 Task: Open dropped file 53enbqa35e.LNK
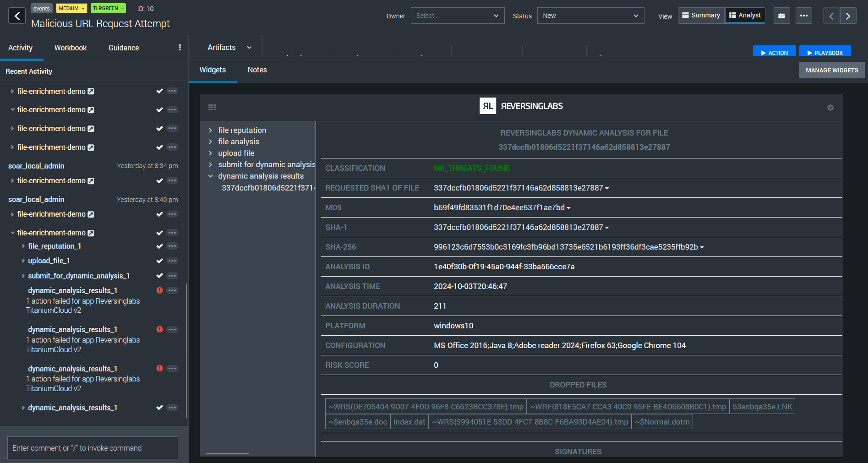tap(762, 407)
